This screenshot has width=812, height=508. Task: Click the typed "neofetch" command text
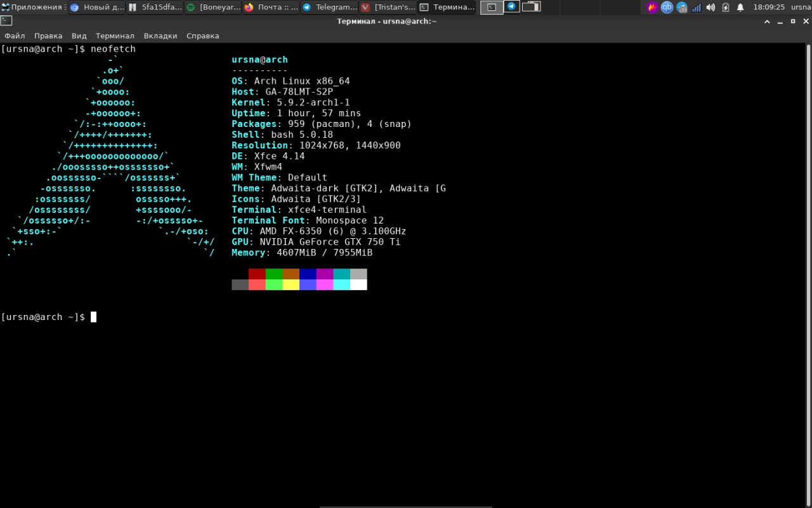113,49
